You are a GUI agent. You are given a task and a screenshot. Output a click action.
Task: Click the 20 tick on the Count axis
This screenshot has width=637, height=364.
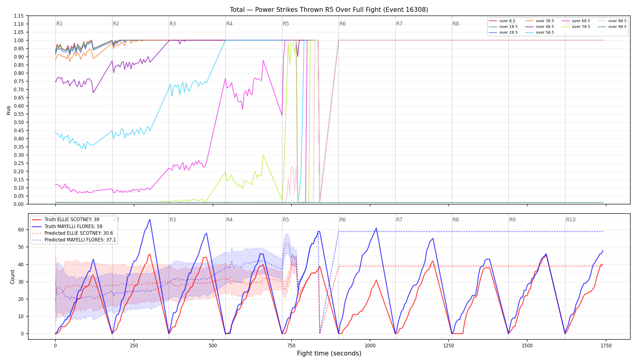(x=21, y=299)
